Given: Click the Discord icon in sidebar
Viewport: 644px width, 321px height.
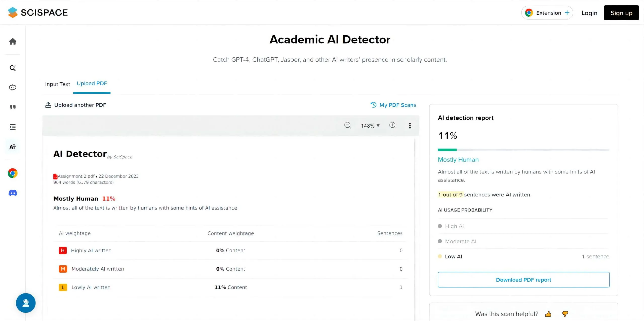Looking at the screenshot, I should click(13, 193).
